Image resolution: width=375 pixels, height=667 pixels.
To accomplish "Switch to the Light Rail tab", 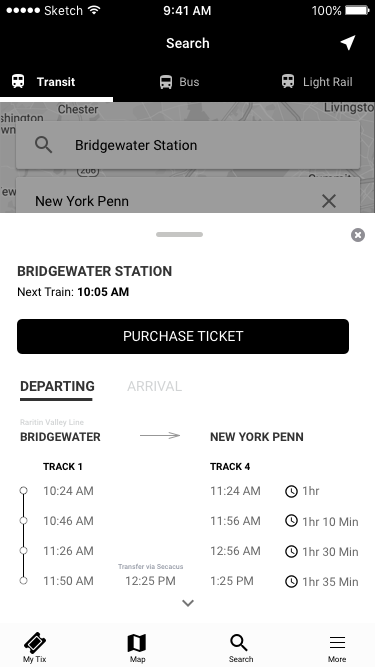I will (317, 82).
